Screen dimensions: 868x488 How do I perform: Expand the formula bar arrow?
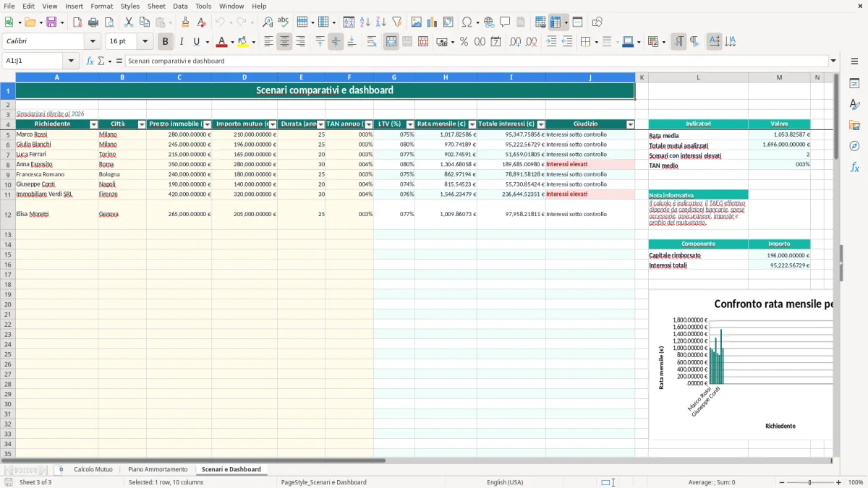click(x=833, y=61)
